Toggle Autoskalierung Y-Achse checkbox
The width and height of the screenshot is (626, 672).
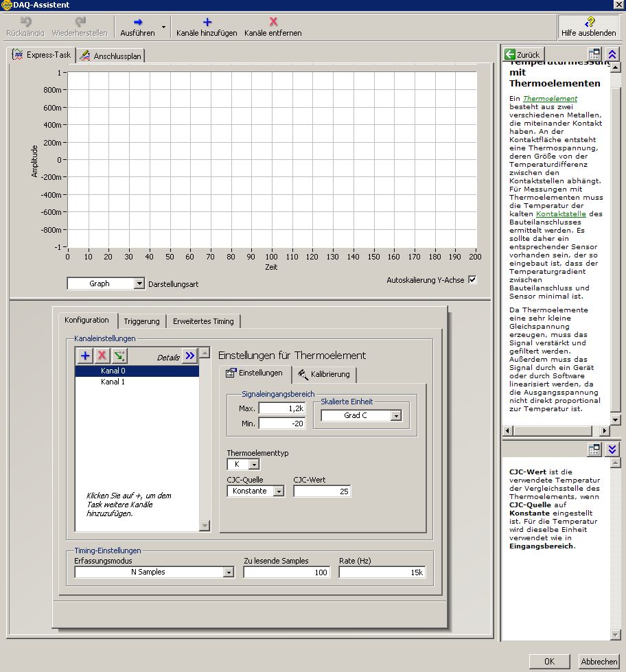472,280
